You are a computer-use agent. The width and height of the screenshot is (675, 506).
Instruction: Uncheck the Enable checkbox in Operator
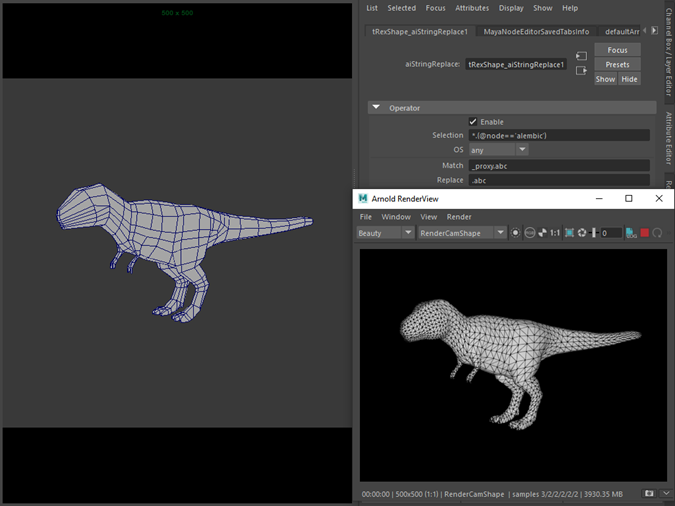pyautogui.click(x=473, y=121)
